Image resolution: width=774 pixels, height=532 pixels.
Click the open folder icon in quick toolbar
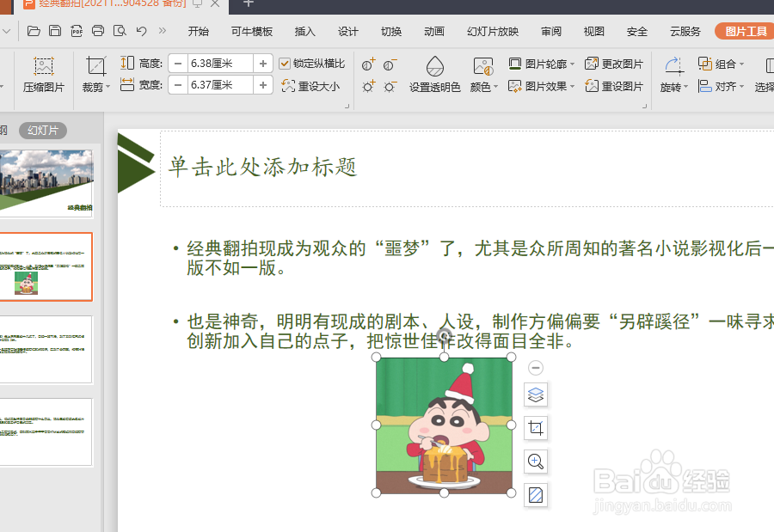click(34, 31)
